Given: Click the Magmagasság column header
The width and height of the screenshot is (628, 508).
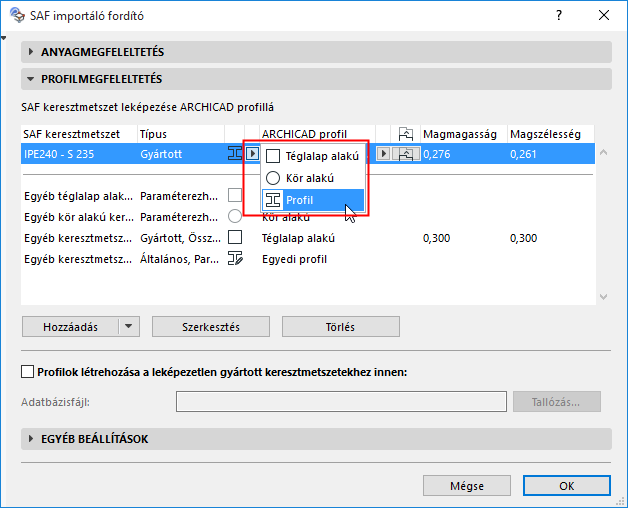Looking at the screenshot, I should (463, 134).
